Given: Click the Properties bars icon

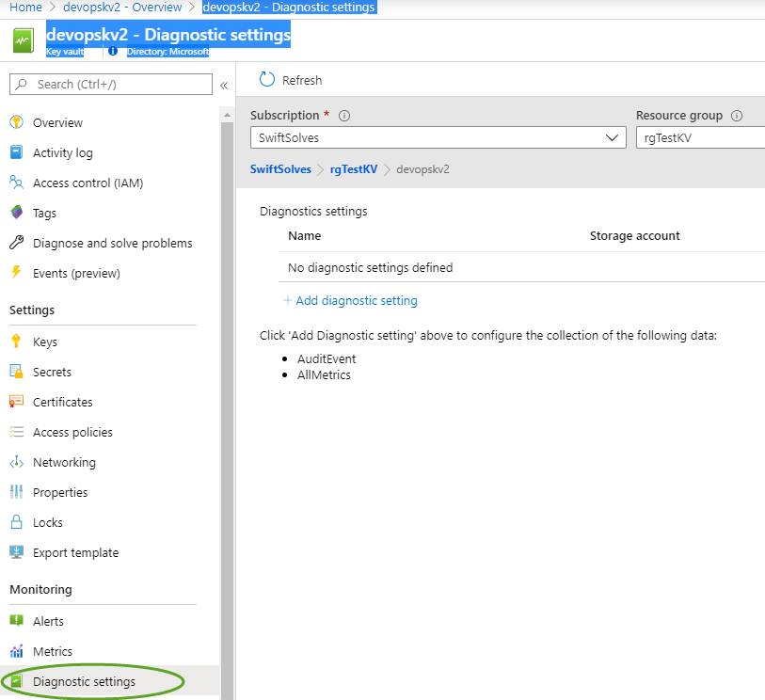Looking at the screenshot, I should pos(16,492).
